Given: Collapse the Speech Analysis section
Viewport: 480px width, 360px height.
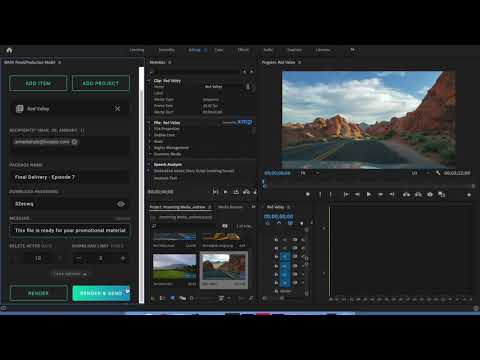Looking at the screenshot, I should pyautogui.click(x=149, y=164).
